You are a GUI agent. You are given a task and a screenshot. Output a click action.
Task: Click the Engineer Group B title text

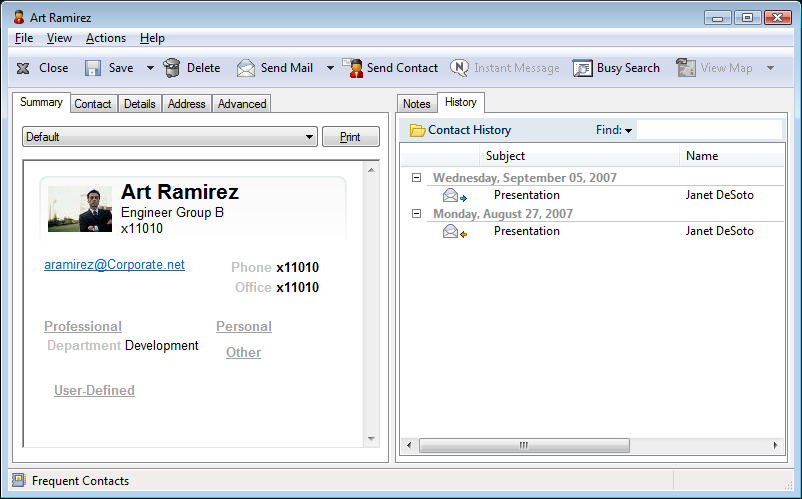(172, 213)
